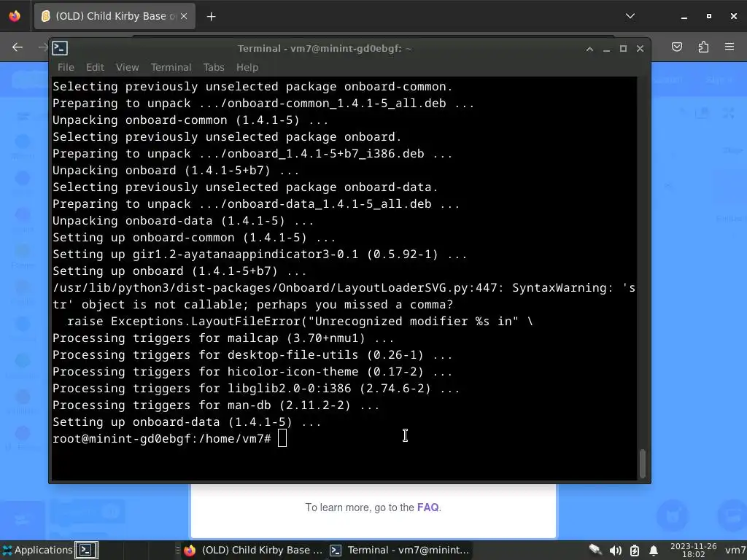Screen dimensions: 747x560
Task: Expand the Firefox list all tabs chevron
Action: [630, 16]
